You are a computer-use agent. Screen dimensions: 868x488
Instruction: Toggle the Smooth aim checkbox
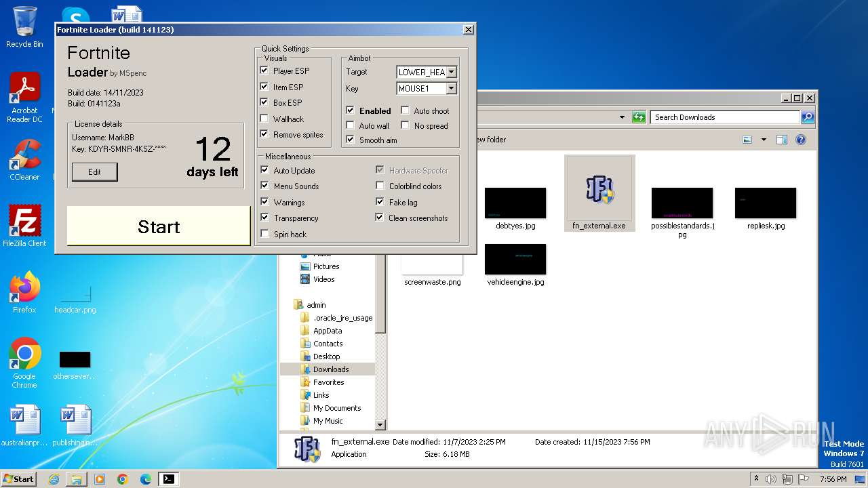click(350, 140)
